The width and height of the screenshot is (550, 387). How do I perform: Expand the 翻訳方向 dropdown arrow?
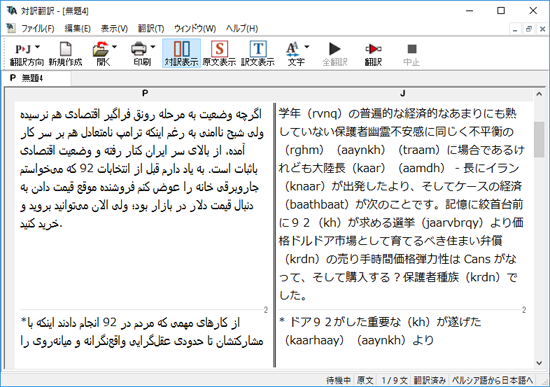click(38, 47)
